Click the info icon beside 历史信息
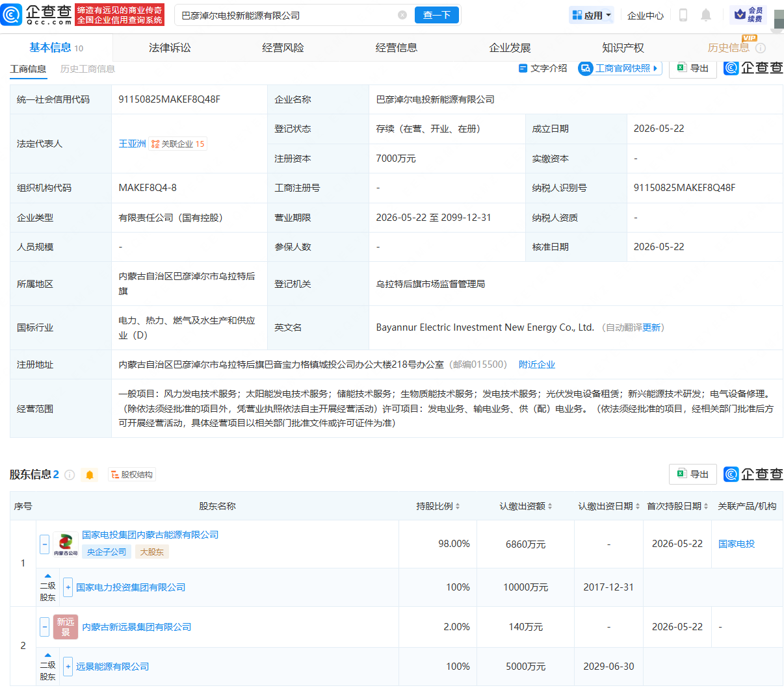Screen dimensions: 784x688 [761, 48]
